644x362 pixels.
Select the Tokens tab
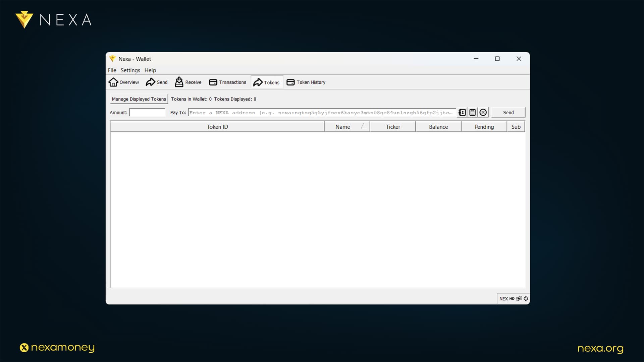pyautogui.click(x=267, y=82)
